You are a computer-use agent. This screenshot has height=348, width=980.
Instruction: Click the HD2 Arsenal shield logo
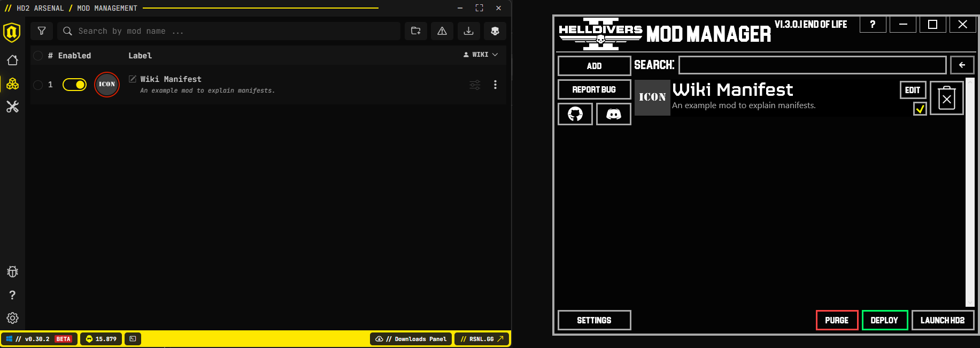[12, 32]
